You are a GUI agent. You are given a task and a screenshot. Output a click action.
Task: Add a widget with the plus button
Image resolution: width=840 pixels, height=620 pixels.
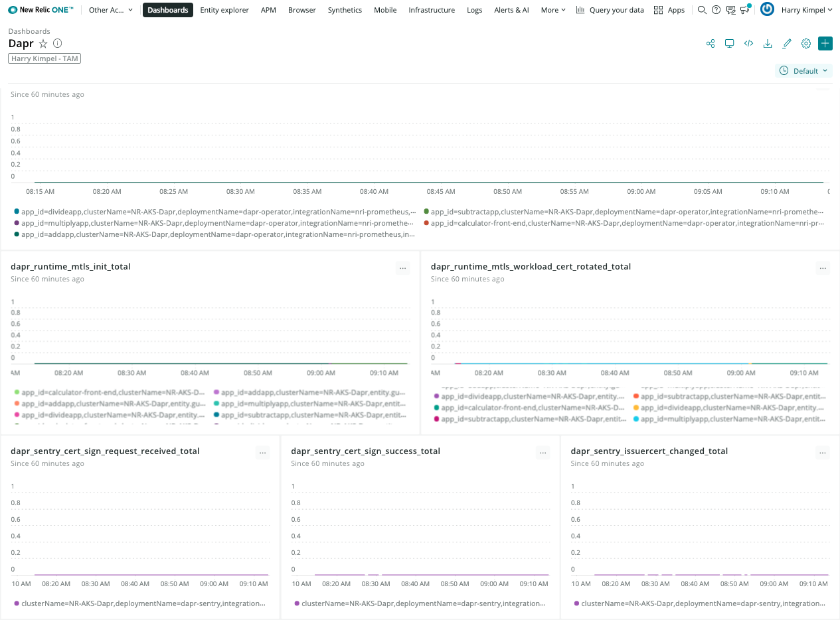825,44
